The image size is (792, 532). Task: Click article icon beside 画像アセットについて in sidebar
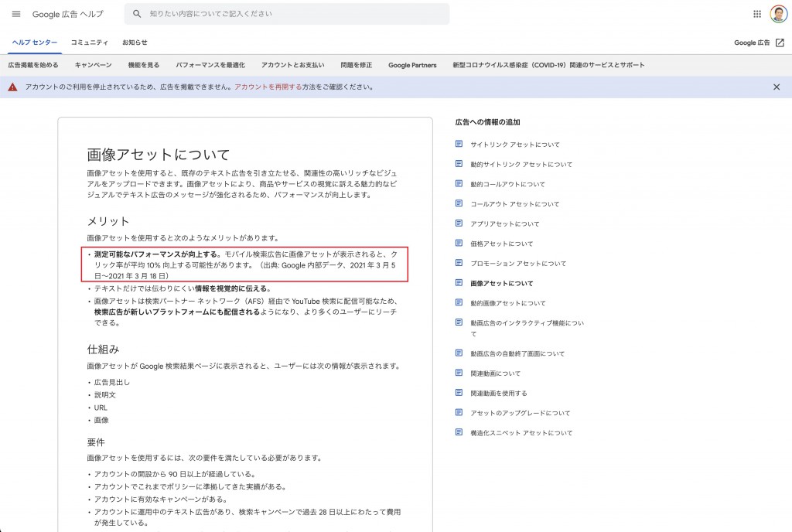459,283
